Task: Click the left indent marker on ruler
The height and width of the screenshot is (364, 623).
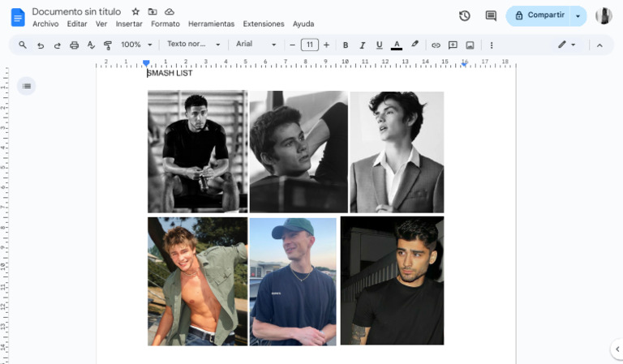Action: (x=146, y=62)
